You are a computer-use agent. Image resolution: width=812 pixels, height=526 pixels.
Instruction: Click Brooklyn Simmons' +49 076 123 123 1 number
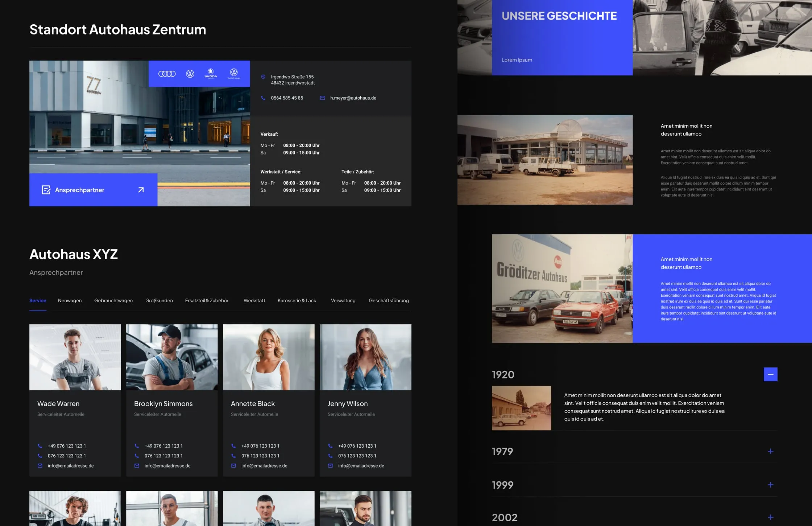click(163, 446)
